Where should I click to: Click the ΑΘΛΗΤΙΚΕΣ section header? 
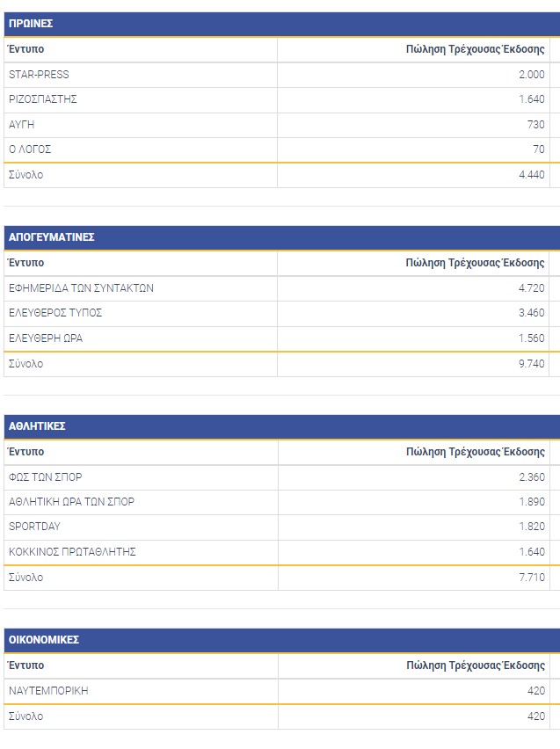37,426
